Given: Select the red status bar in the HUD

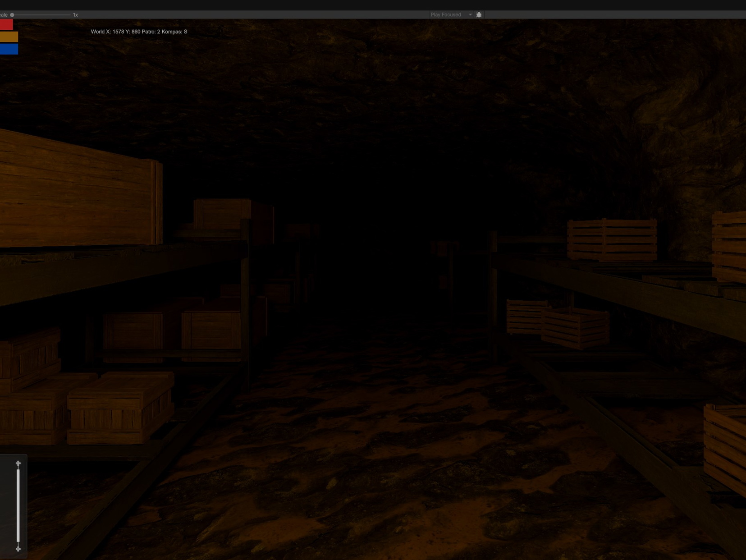Looking at the screenshot, I should tap(6, 24).
